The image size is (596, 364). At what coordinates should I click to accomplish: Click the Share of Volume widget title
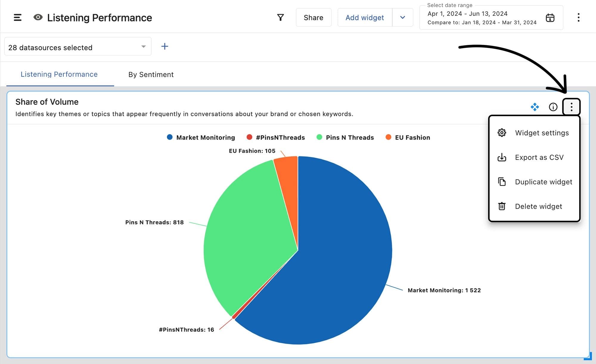click(x=47, y=102)
